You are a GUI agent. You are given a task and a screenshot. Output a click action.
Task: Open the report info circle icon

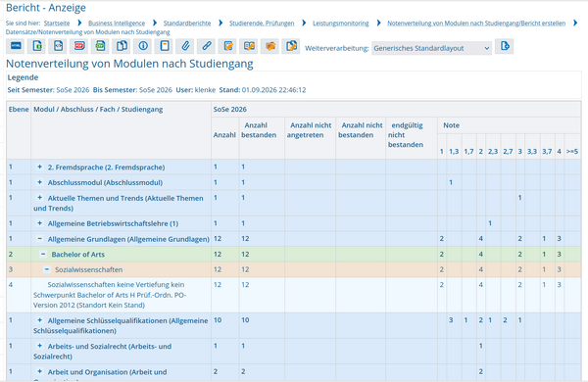(143, 46)
